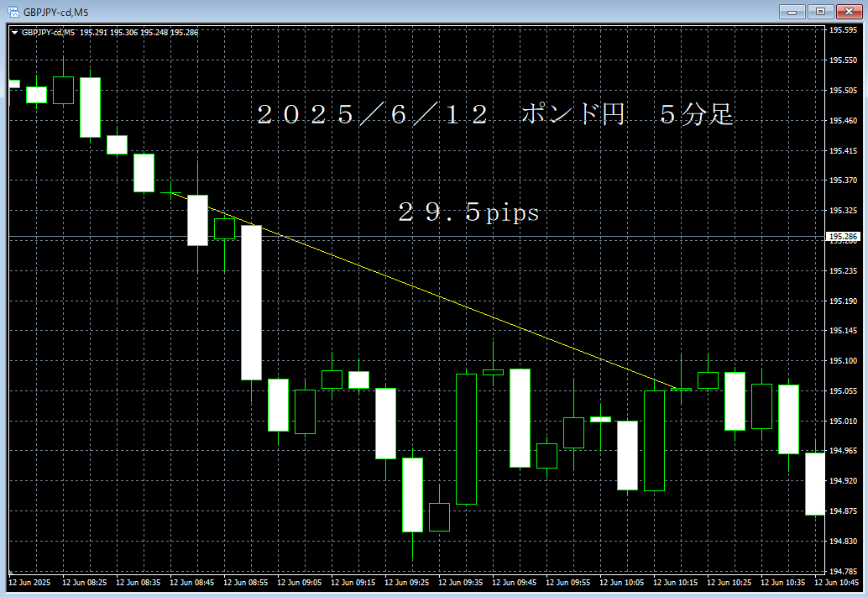Click the 12 Jun 08:35 time label
Viewport: 868px width, 597px height.
138,583
